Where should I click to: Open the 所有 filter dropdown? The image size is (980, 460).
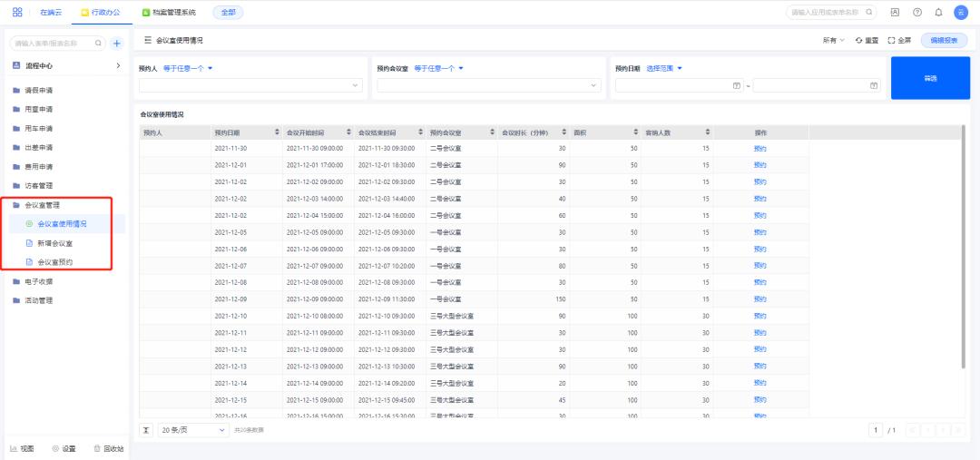click(834, 41)
